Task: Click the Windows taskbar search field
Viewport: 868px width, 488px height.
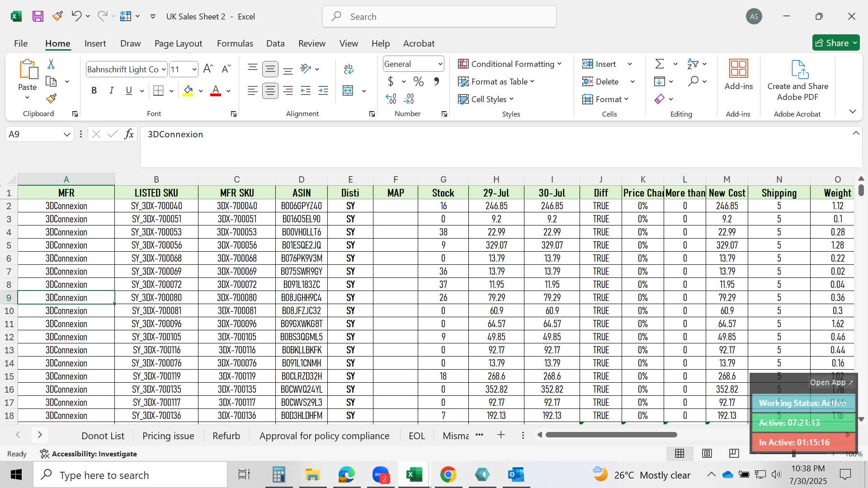Action: point(131,475)
